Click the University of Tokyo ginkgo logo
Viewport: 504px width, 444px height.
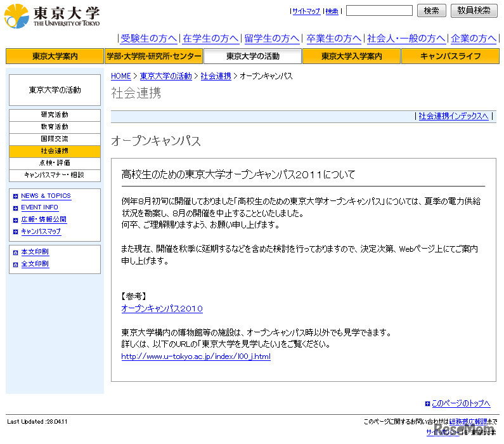pos(16,16)
